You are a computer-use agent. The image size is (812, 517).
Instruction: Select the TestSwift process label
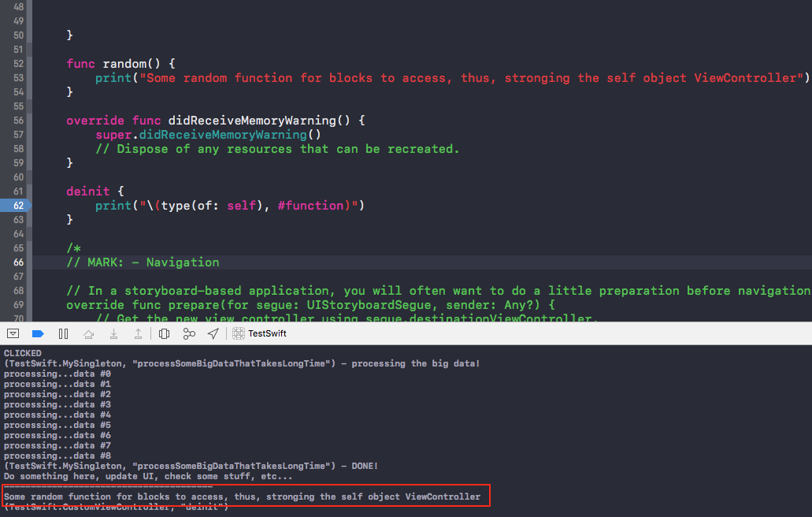[267, 333]
